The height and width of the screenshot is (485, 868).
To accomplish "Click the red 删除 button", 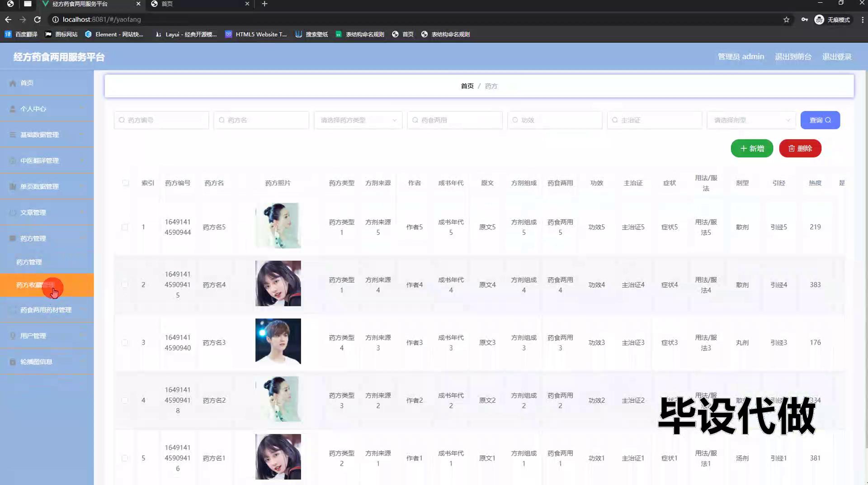I will pyautogui.click(x=800, y=148).
